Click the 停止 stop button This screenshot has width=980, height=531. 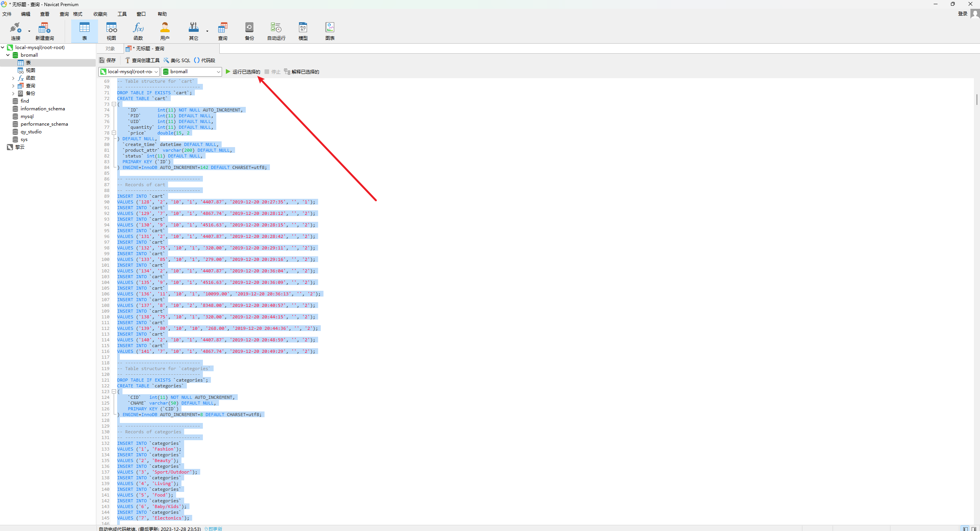[x=273, y=72]
